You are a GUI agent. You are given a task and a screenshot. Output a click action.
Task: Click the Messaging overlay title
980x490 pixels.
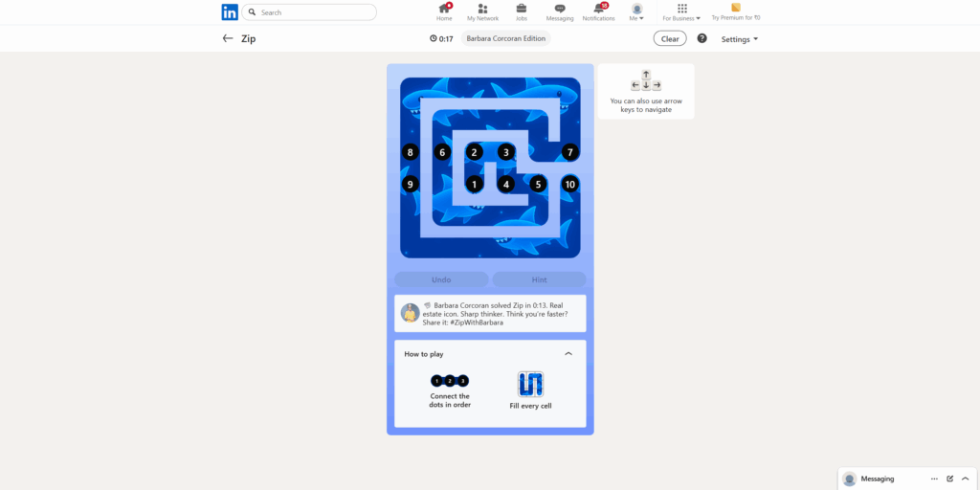pos(878,479)
